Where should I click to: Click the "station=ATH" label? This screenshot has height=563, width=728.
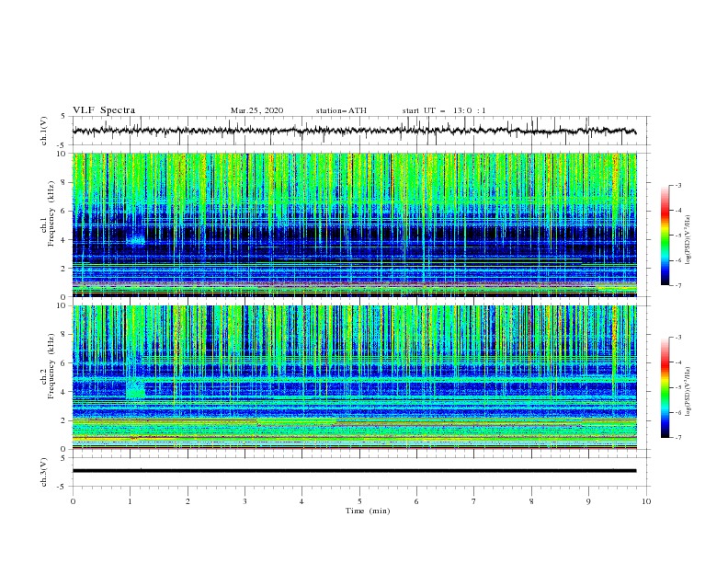tap(341, 110)
